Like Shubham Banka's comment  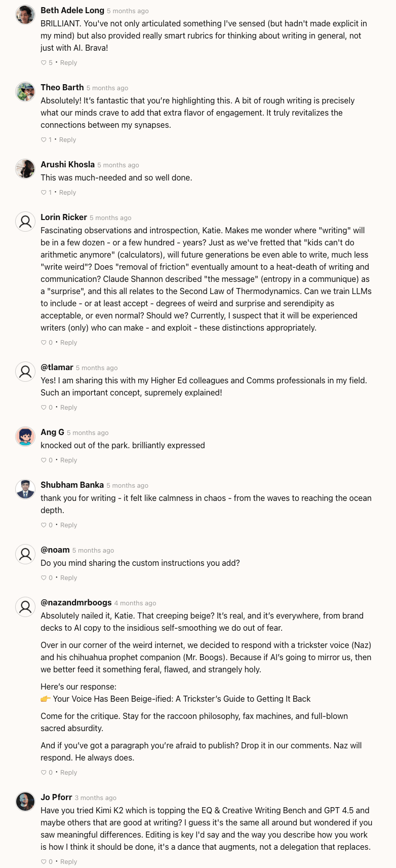click(x=44, y=525)
